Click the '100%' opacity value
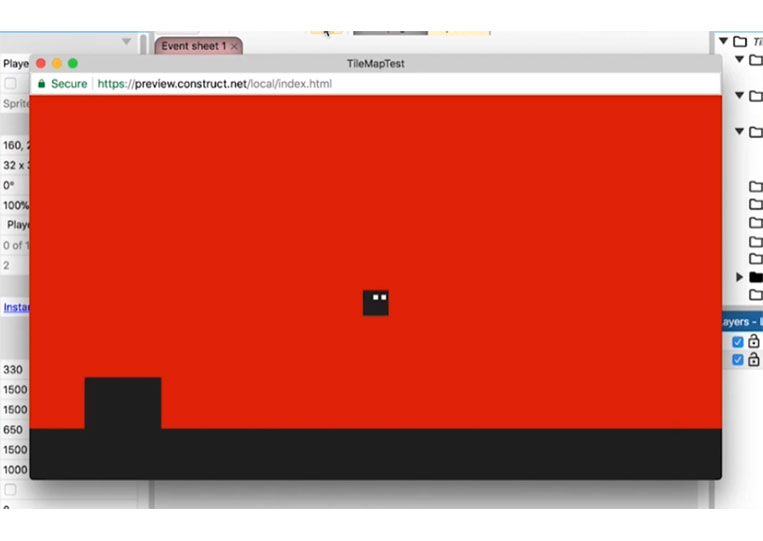 [16, 205]
